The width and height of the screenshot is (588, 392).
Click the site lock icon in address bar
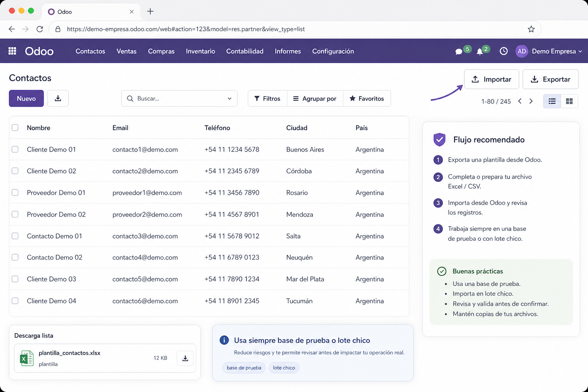[58, 29]
